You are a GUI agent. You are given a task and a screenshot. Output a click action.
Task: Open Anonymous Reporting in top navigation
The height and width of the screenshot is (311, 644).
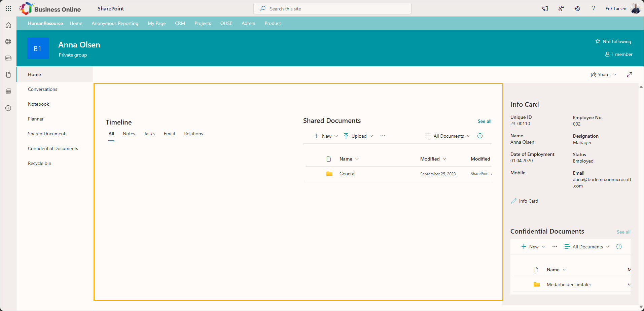(115, 23)
